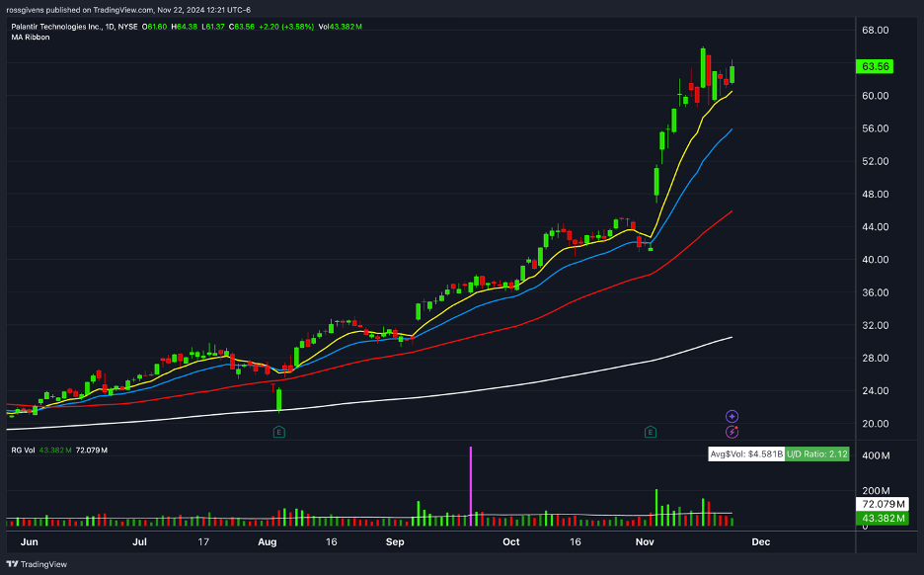Click the 400M volume axis label
The image size is (924, 575).
coord(876,455)
